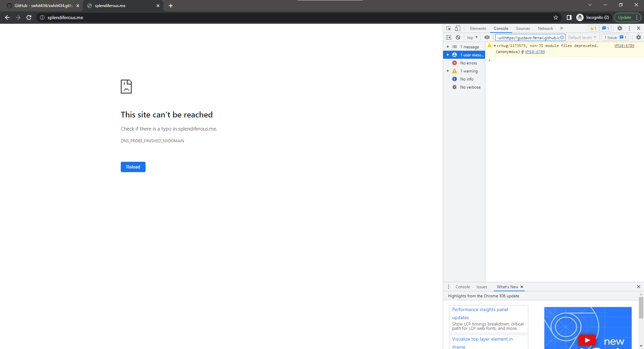Switch to the Elements tab
Viewport: 644px width, 349px height.
[478, 29]
